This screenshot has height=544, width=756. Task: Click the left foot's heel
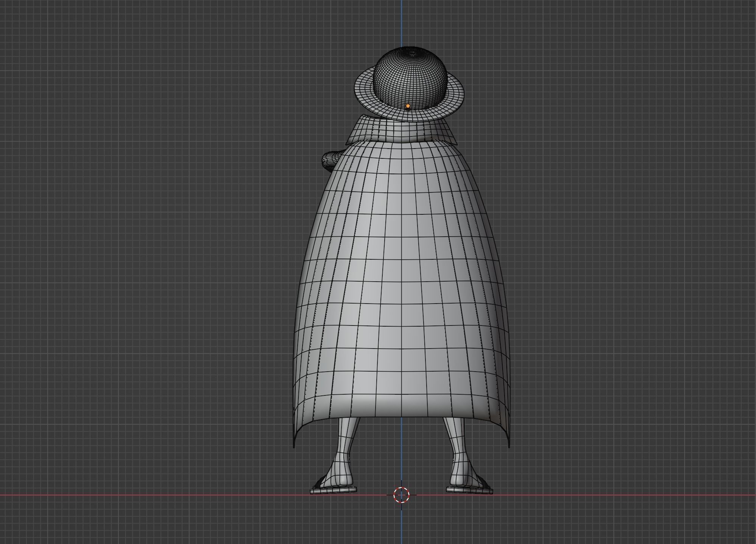[344, 481]
